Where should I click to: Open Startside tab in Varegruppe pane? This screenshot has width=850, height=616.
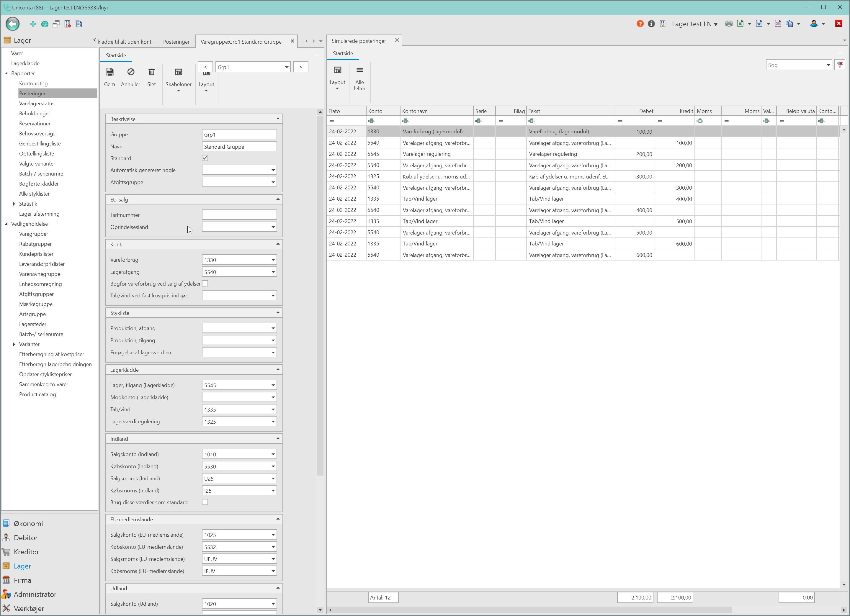(x=116, y=55)
